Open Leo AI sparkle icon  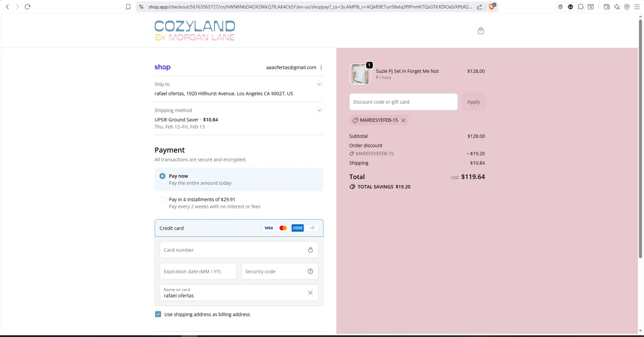617,7
